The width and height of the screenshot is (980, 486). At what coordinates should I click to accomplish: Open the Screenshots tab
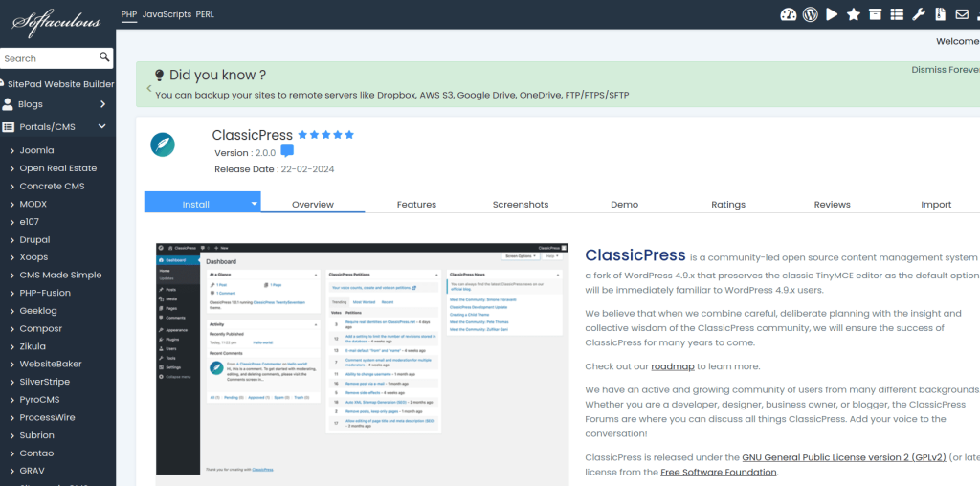point(521,204)
